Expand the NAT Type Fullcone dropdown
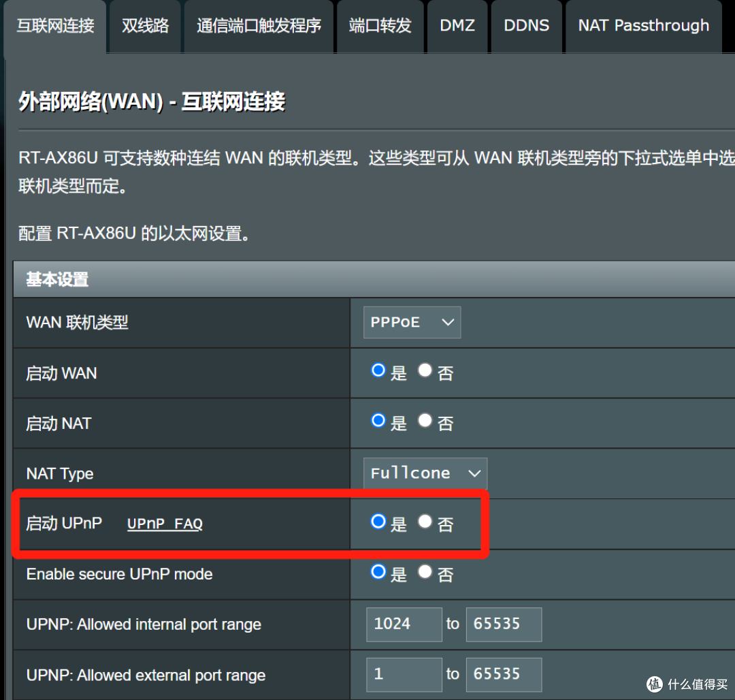Screen dimensions: 735x700 pos(425,473)
